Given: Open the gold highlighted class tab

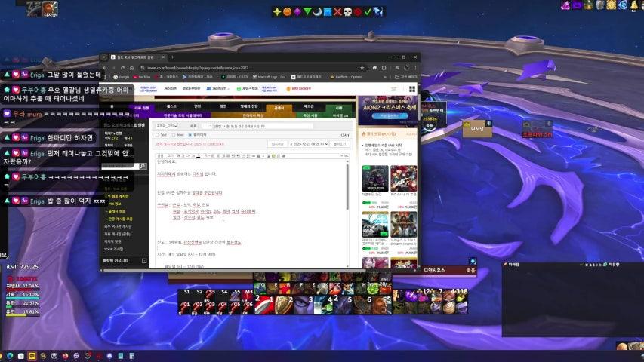Looking at the screenshot, I should pos(279,108).
